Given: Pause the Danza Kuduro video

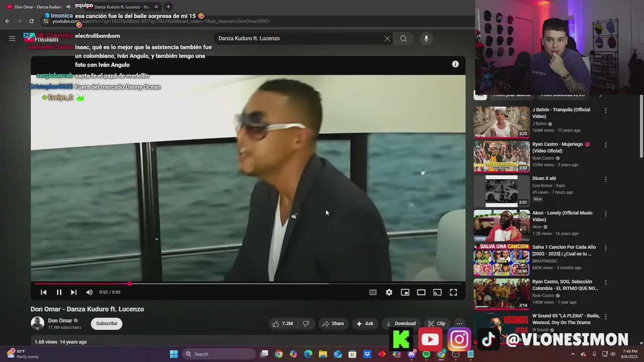Looking at the screenshot, I should [x=59, y=292].
